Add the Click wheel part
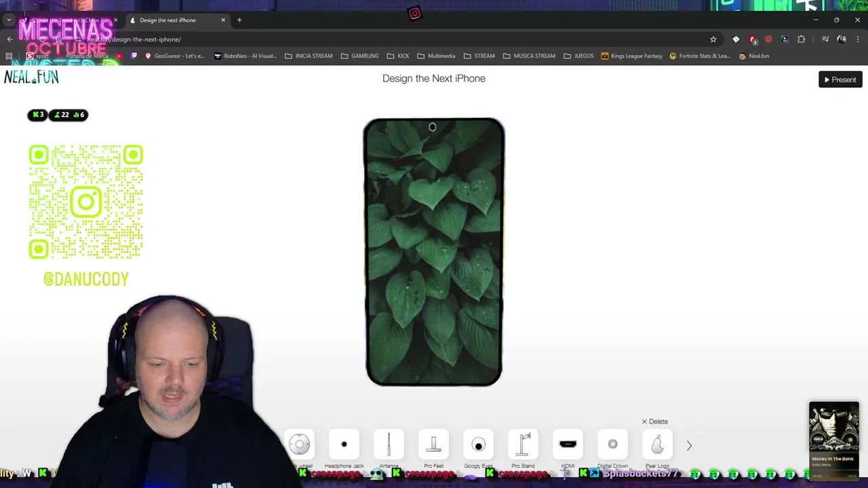The width and height of the screenshot is (868, 488). (x=299, y=445)
